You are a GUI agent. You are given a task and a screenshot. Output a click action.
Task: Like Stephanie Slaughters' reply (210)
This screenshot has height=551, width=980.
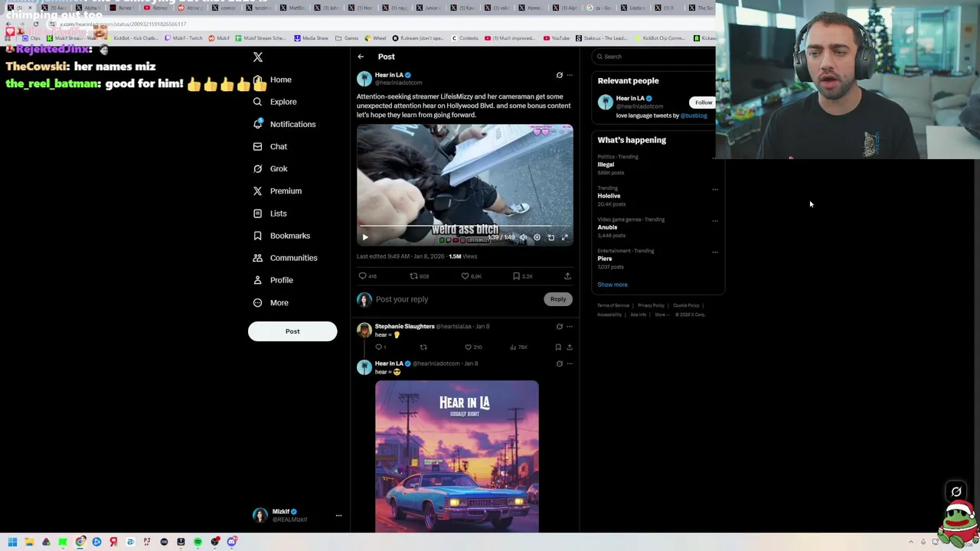point(473,347)
